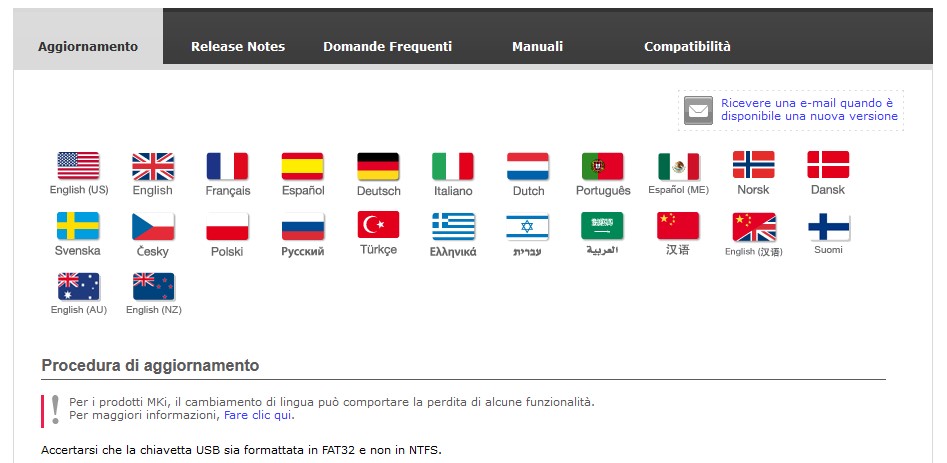The image size is (947, 463).
Task: Select the Русский Russian flag
Action: [303, 227]
